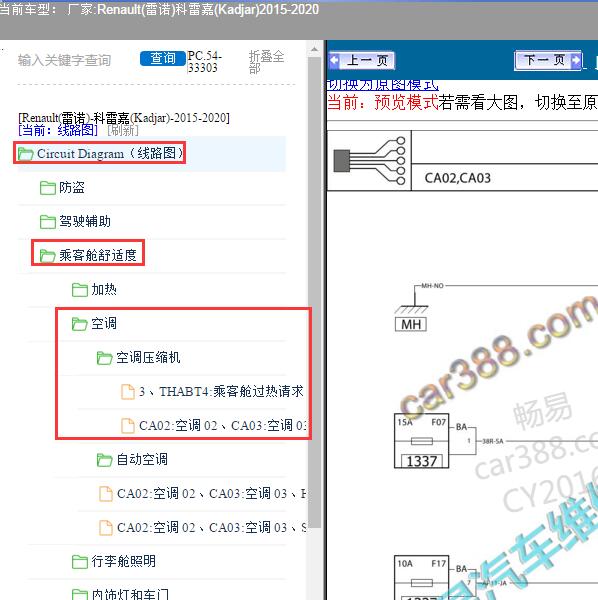Click the Renault Kadjar 2015-2020 breadcrumb text
The width and height of the screenshot is (598, 600).
[x=124, y=117]
